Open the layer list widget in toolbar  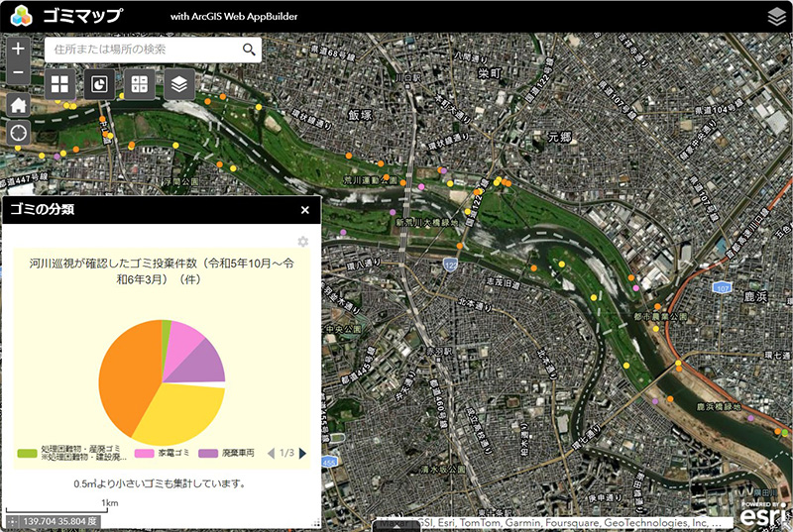(x=179, y=84)
